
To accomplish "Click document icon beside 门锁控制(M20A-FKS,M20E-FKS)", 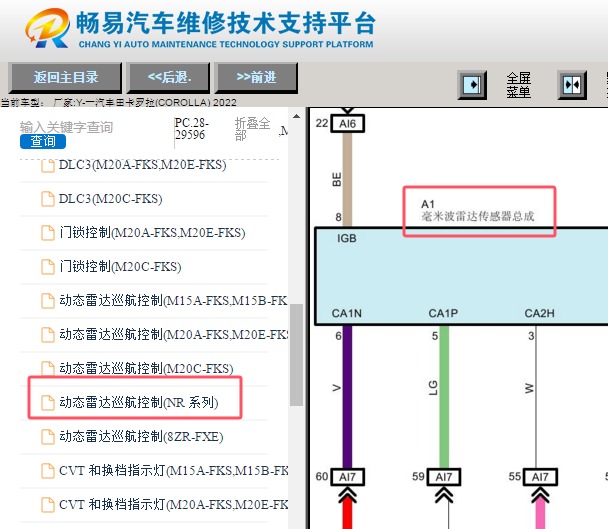I will (48, 233).
